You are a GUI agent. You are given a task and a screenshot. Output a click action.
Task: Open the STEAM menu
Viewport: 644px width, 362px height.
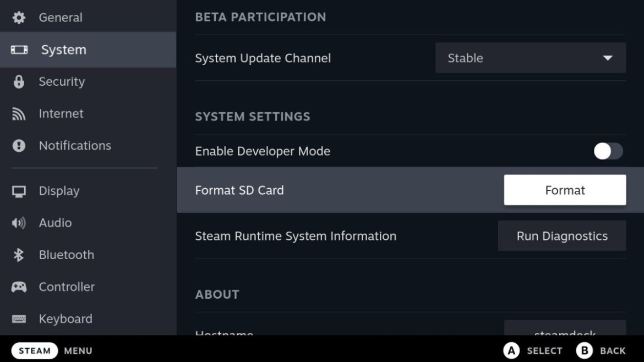pos(35,350)
